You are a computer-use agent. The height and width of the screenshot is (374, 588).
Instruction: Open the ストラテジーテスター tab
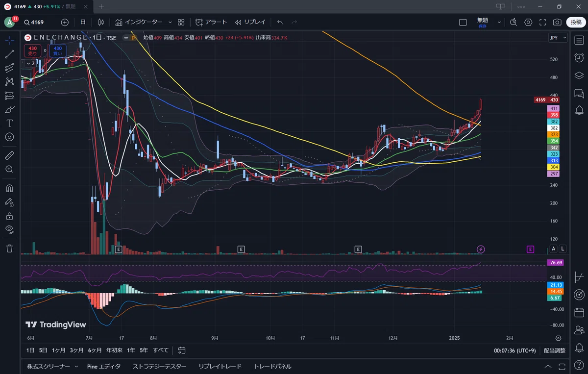click(x=159, y=366)
